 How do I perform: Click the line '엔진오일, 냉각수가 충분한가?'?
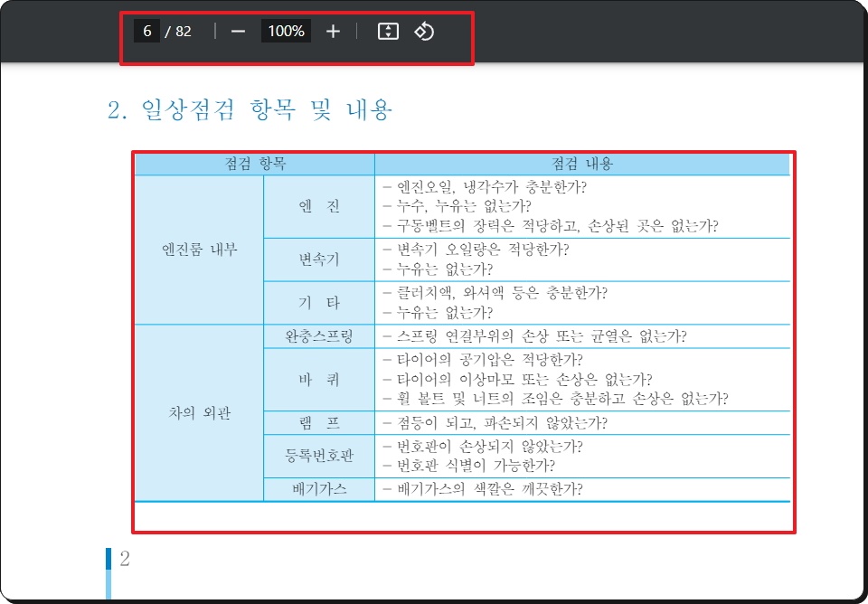coord(485,187)
